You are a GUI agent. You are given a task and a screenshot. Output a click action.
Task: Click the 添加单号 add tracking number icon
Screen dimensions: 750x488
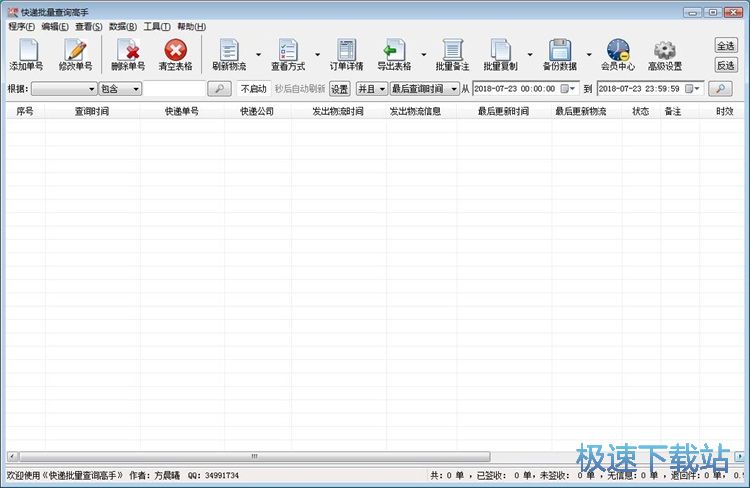coord(28,50)
